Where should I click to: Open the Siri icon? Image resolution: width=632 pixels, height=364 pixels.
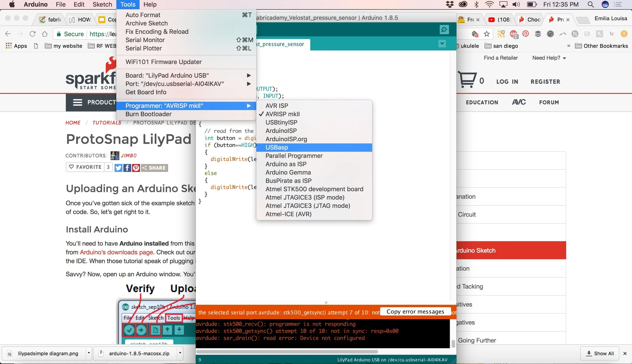point(605,4)
